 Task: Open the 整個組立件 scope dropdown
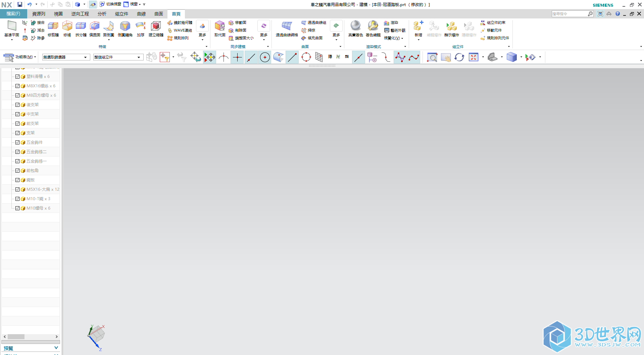point(118,57)
